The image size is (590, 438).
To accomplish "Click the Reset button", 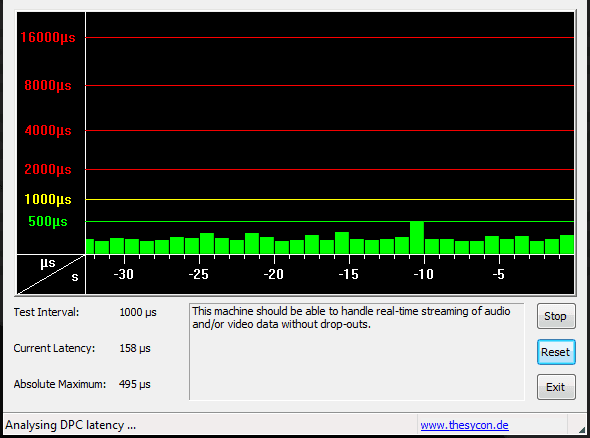I will click(x=556, y=352).
